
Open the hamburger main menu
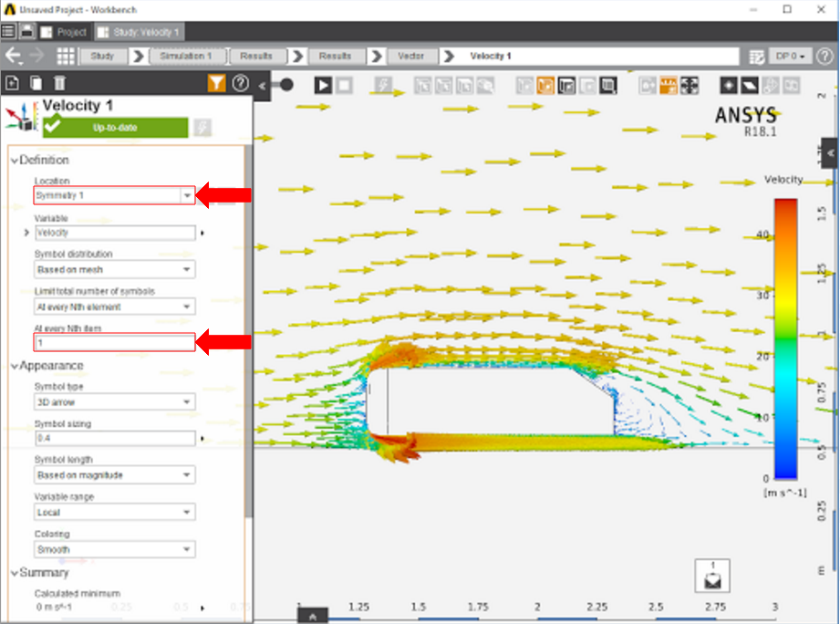[8, 32]
